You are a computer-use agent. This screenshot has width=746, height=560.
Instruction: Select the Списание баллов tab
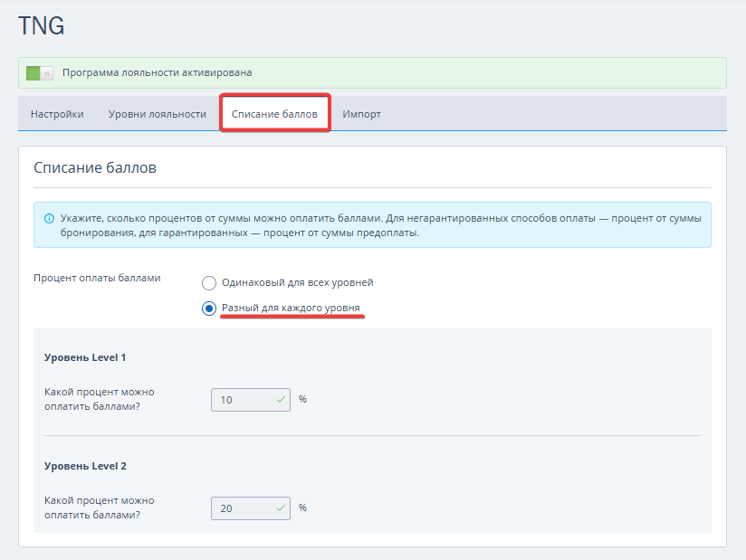point(274,114)
